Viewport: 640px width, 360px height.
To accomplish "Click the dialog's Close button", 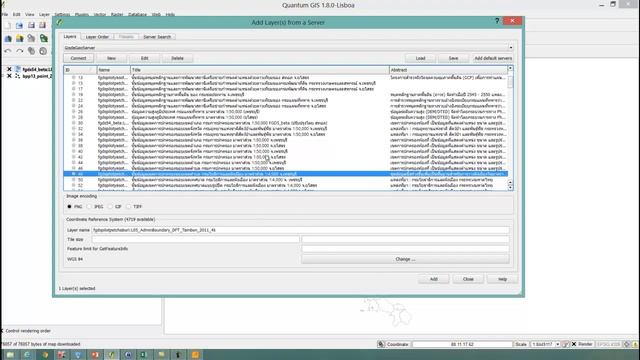I will point(468,279).
